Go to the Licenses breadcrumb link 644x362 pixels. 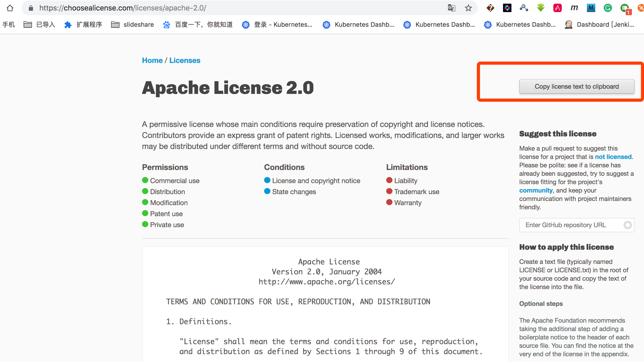(x=185, y=60)
